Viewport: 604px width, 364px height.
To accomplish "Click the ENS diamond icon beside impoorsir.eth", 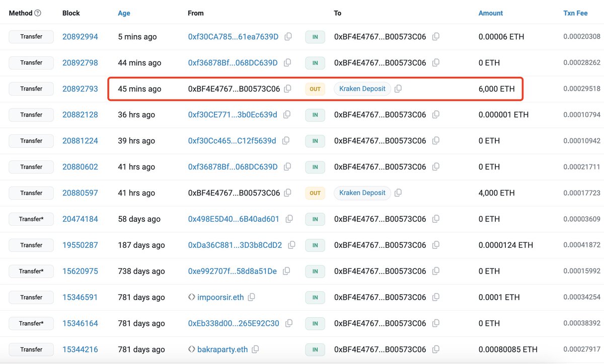I will click(191, 297).
